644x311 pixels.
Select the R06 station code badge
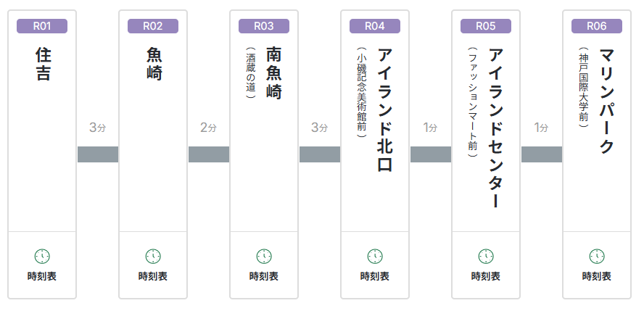point(597,26)
